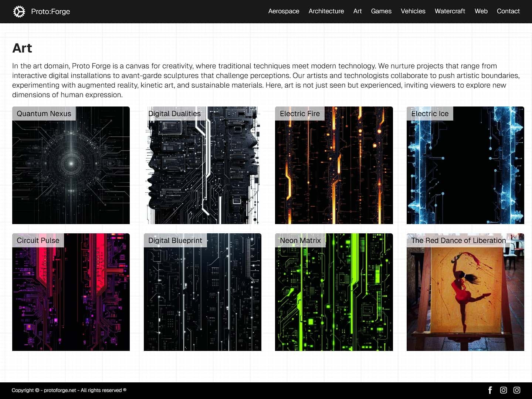Navigate to the Watercraft page
Viewport: 532px width, 399px height.
point(450,11)
